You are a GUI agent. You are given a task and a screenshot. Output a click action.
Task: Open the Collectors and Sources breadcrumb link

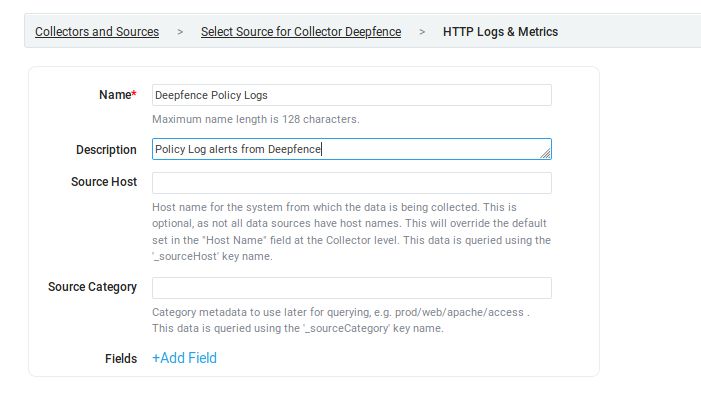click(x=97, y=32)
